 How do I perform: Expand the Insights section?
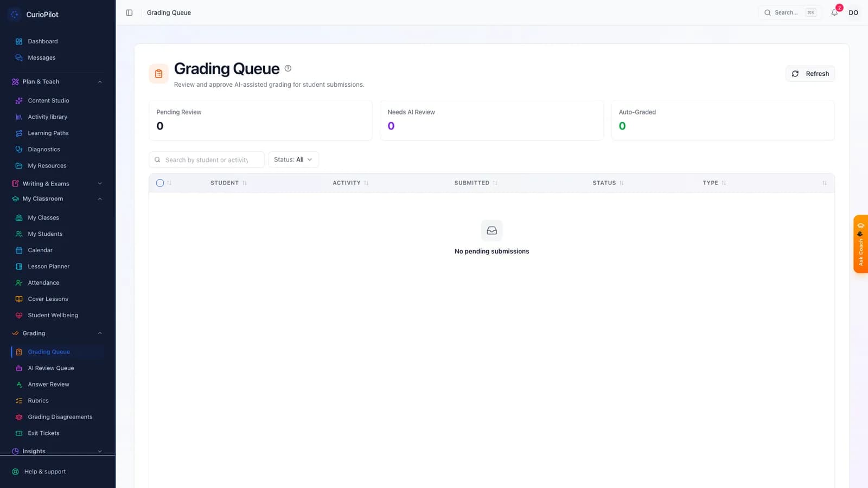(x=58, y=451)
